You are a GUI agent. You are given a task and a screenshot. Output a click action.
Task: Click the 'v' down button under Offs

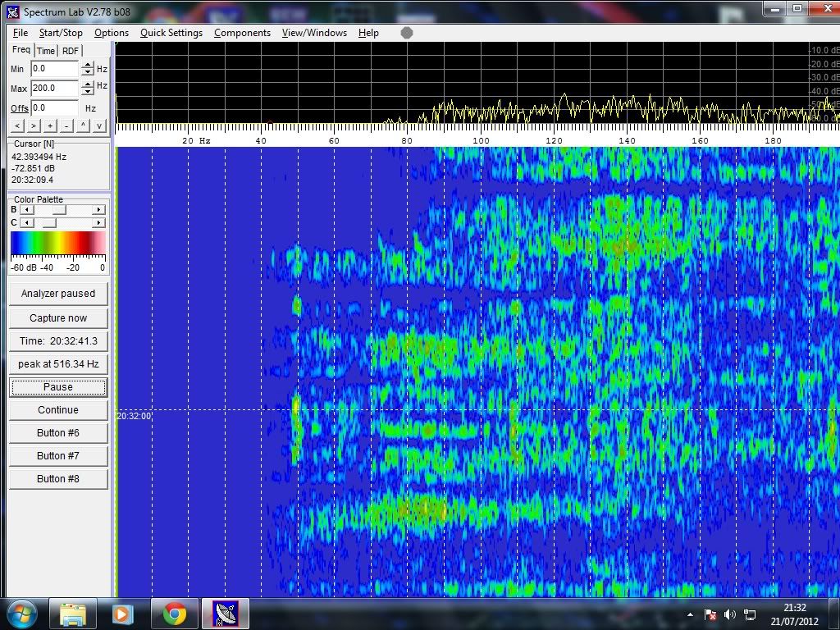(99, 126)
